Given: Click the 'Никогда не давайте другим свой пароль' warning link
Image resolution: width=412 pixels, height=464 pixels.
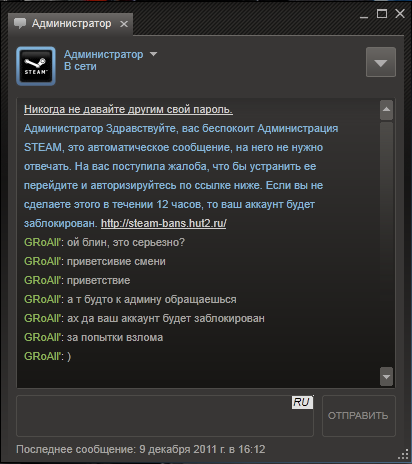Looking at the screenshot, I should [x=128, y=109].
